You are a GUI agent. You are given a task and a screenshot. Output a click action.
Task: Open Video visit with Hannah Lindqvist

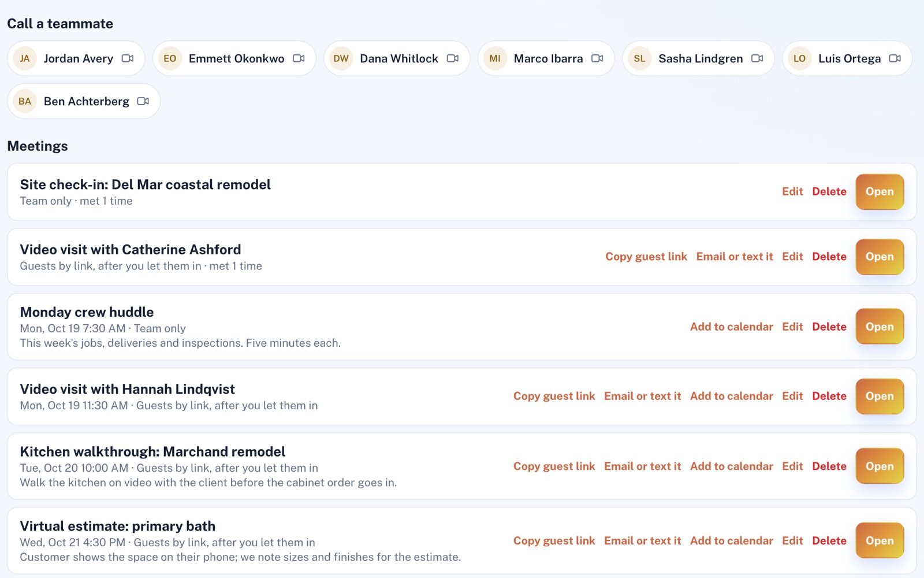[x=880, y=396]
